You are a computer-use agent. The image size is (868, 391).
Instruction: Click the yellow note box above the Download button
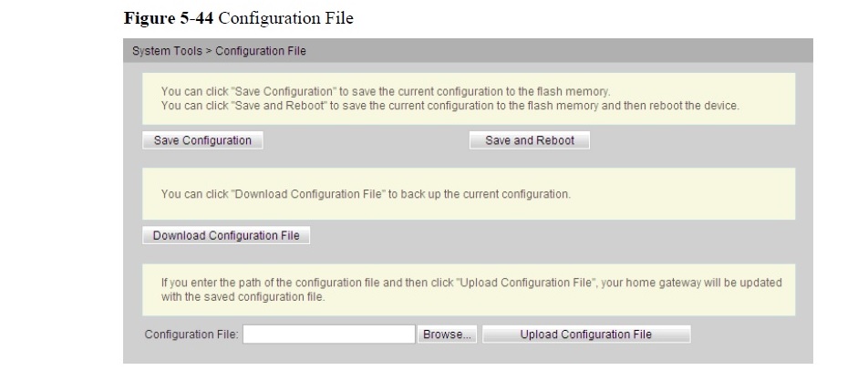coord(469,194)
